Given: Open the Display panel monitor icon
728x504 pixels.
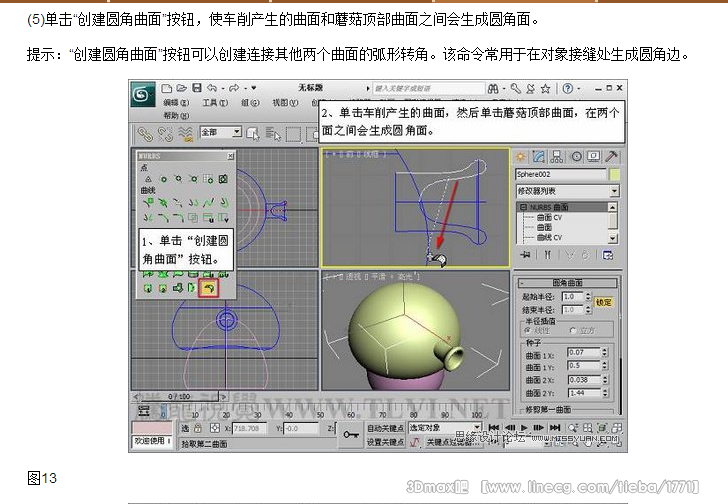Looking at the screenshot, I should point(593,157).
